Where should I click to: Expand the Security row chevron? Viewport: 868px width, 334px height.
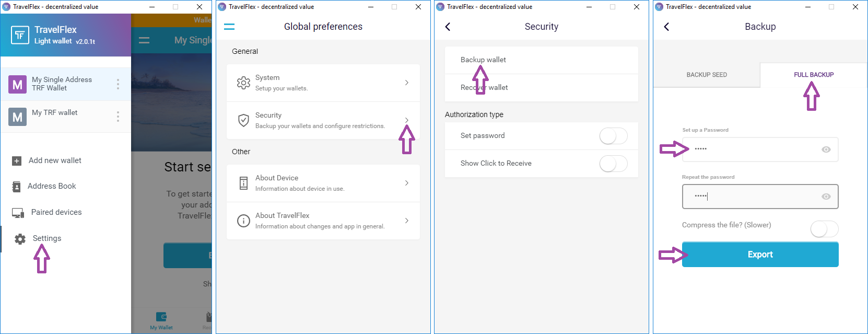(x=407, y=120)
